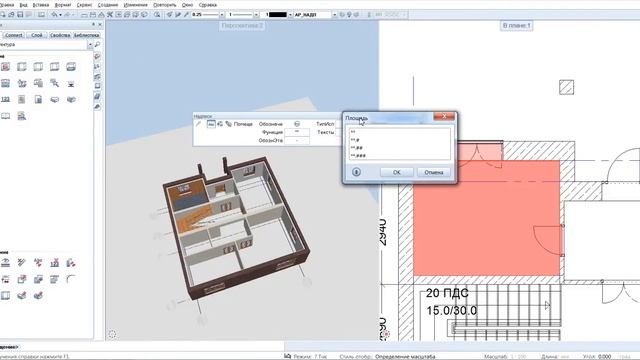640x360 pixels.
Task: Switch to the Свойства tab
Action: click(60, 35)
